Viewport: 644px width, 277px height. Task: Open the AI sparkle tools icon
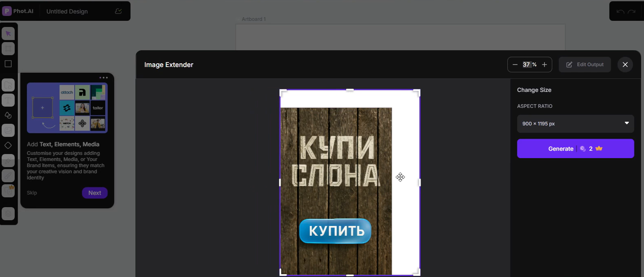(x=8, y=161)
